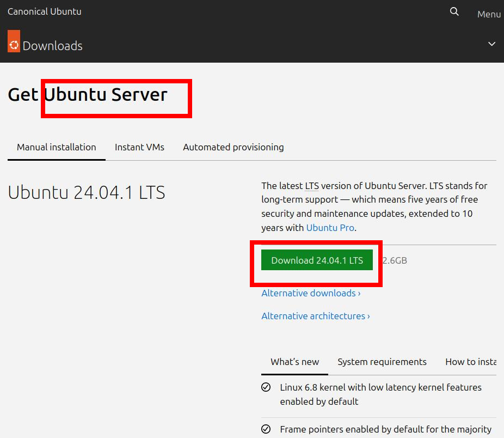This screenshot has height=438, width=504.
Task: Open Alternative architectures link
Action: pyautogui.click(x=316, y=316)
